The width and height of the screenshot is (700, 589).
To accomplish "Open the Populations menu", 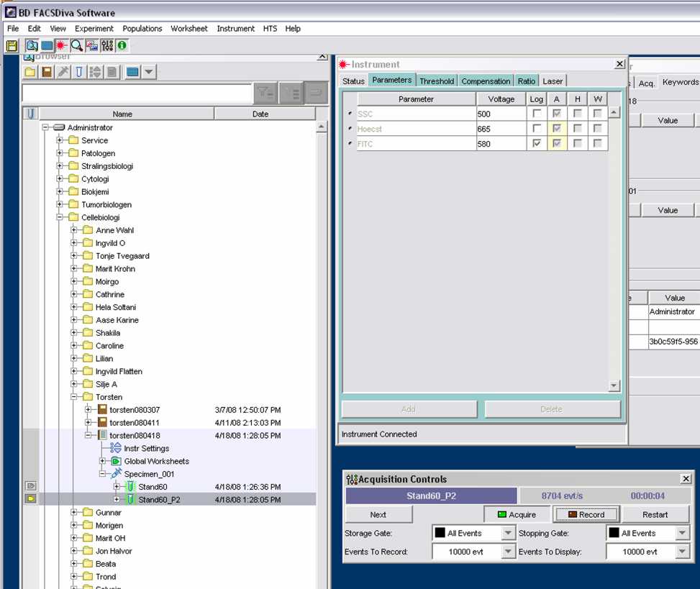I will coord(142,29).
